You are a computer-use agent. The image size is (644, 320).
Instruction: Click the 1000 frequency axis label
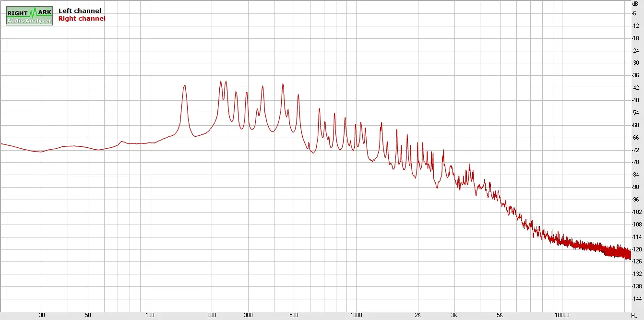[356, 315]
